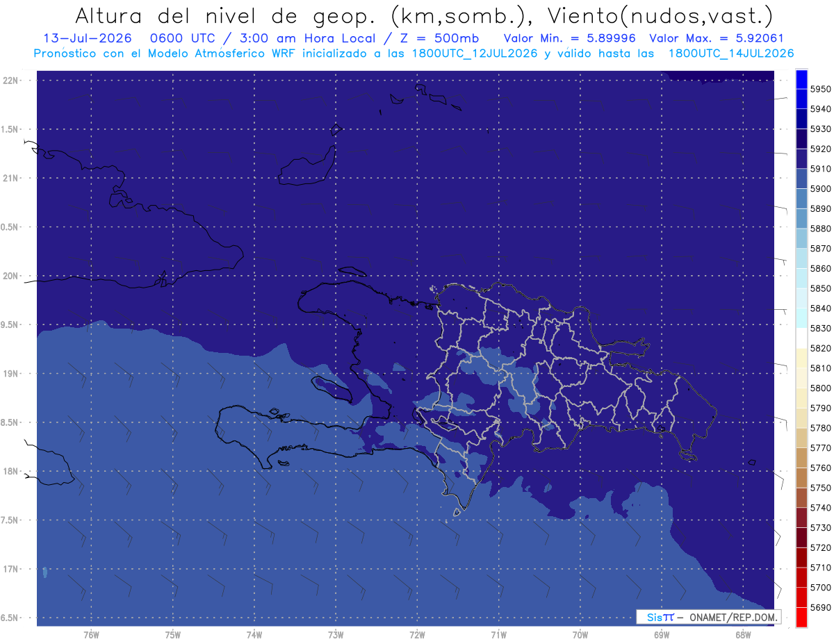Click the '76W' longitude label
Image resolution: width=834 pixels, height=644 pixels.
tap(91, 635)
